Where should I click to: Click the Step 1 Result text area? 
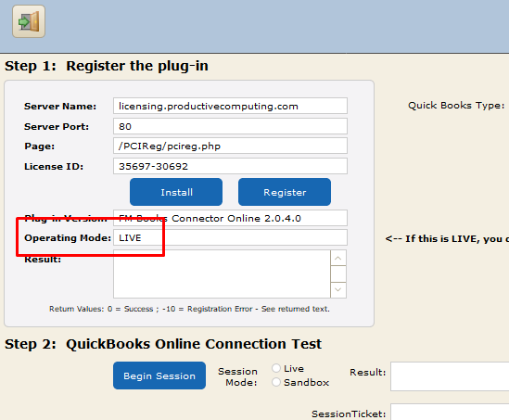(x=222, y=274)
